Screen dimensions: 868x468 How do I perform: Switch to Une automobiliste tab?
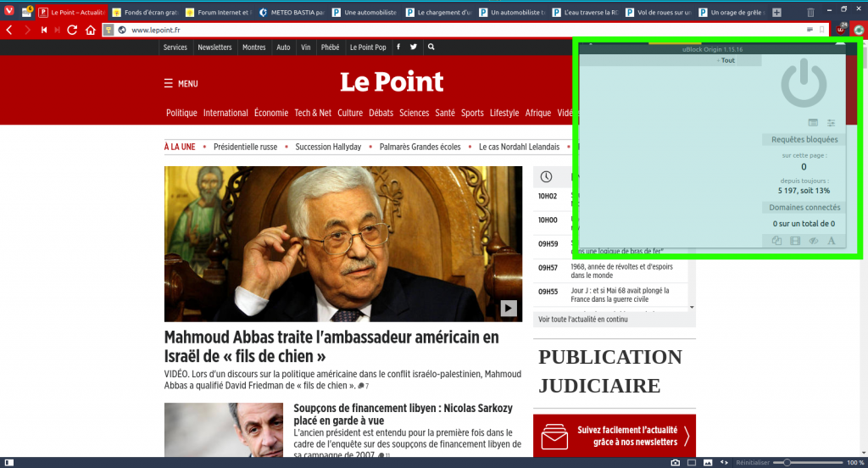pos(365,12)
